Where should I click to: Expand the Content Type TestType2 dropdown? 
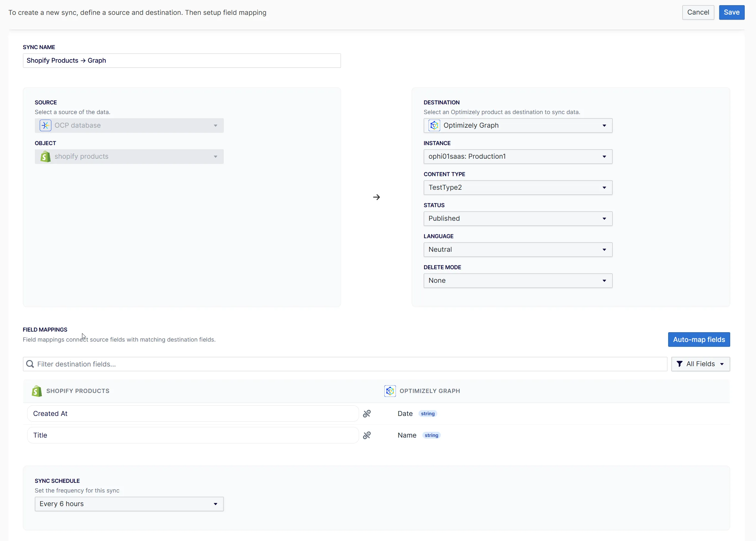[518, 187]
